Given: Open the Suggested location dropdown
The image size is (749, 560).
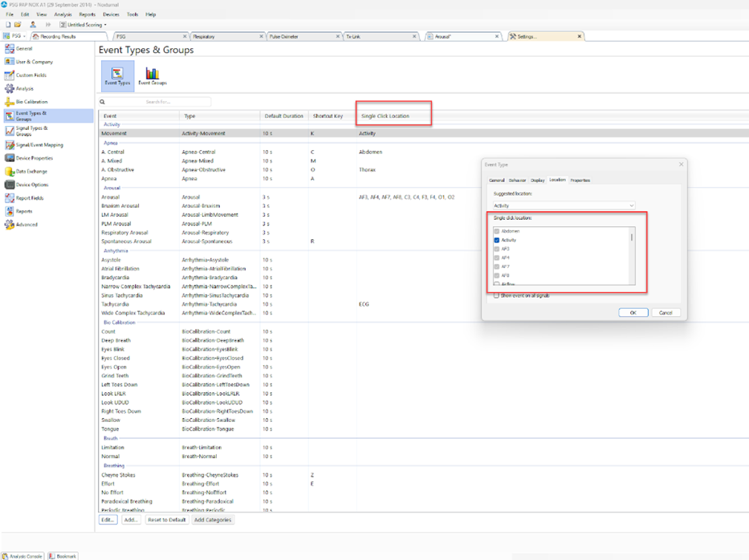Looking at the screenshot, I should (632, 204).
